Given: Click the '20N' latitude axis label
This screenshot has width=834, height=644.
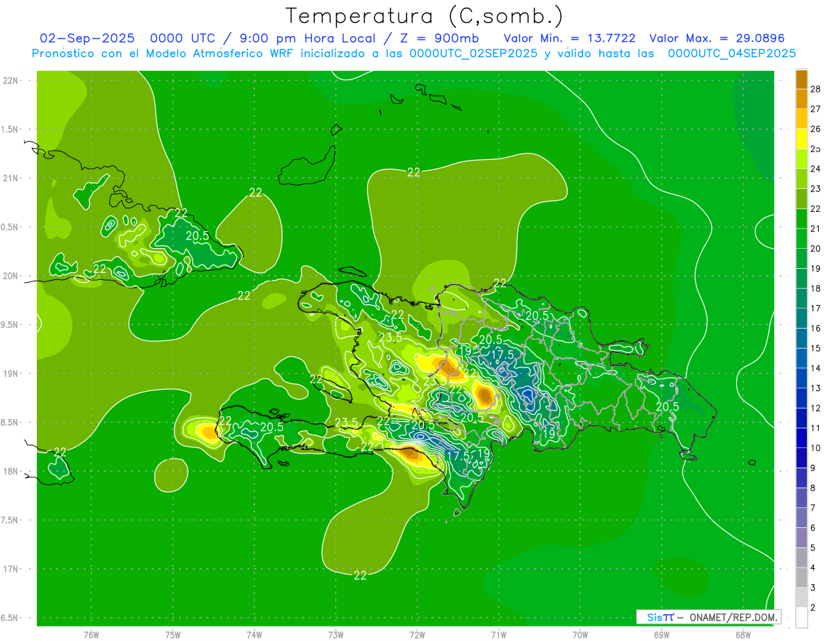Looking at the screenshot, I should point(11,276).
